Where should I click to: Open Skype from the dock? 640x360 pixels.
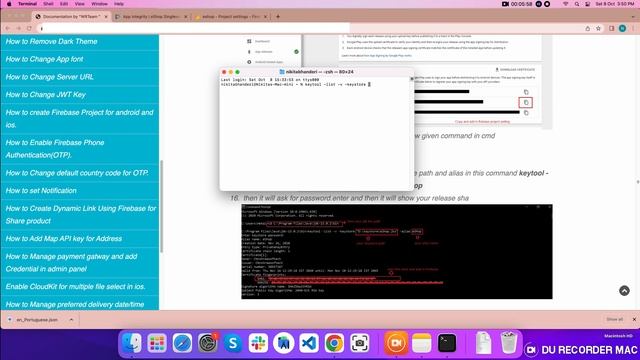[x=233, y=343]
